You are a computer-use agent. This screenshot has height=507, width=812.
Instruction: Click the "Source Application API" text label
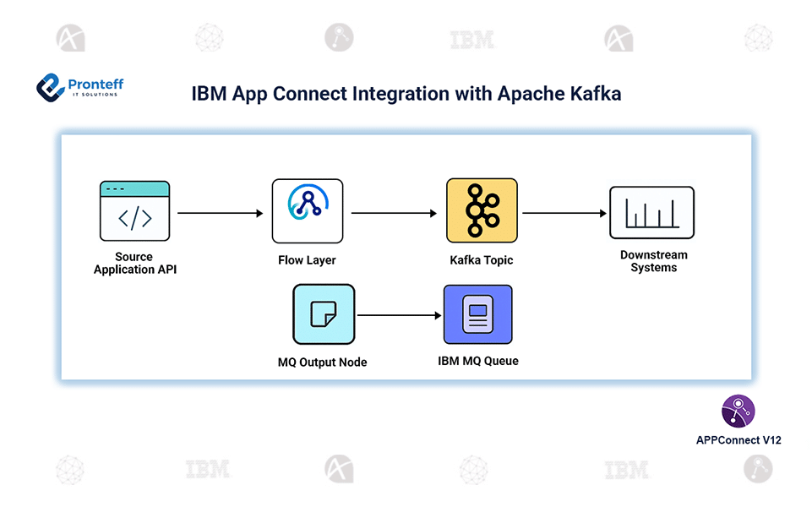134,263
